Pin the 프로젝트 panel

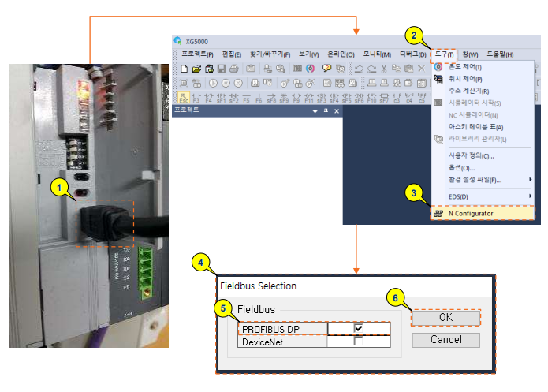pos(326,111)
